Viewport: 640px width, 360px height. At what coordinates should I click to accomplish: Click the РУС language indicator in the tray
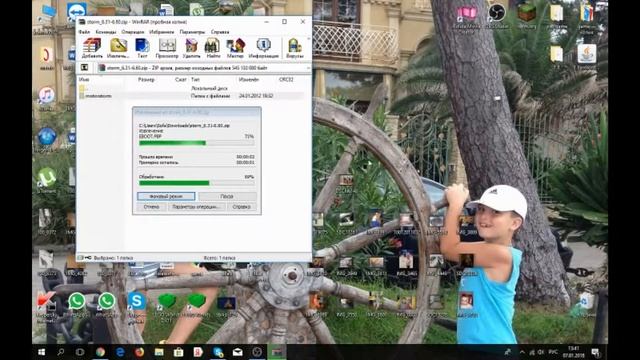pos(553,352)
